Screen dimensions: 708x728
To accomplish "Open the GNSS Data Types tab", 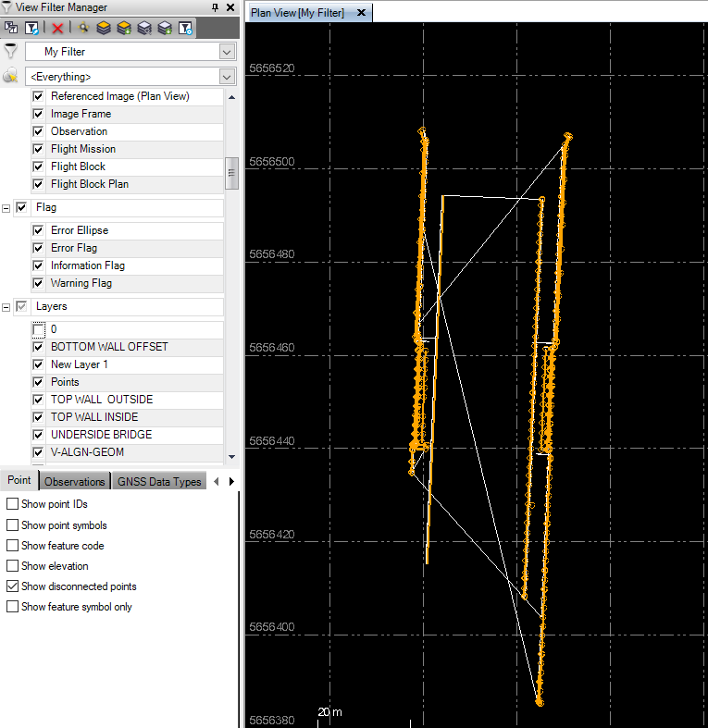I will [x=160, y=481].
